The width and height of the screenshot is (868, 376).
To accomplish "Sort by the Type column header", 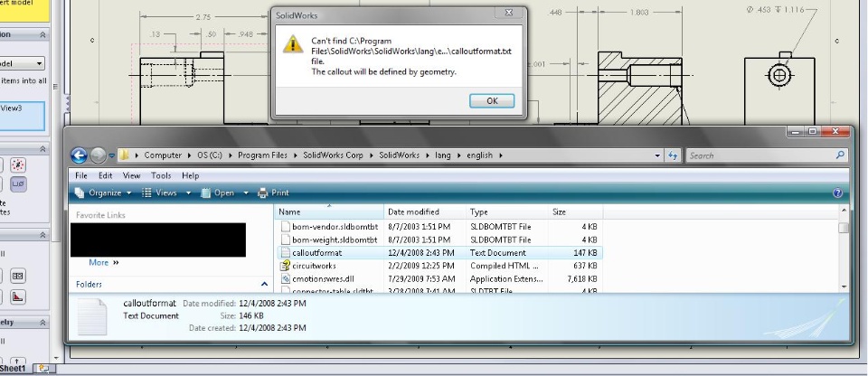I will (507, 211).
